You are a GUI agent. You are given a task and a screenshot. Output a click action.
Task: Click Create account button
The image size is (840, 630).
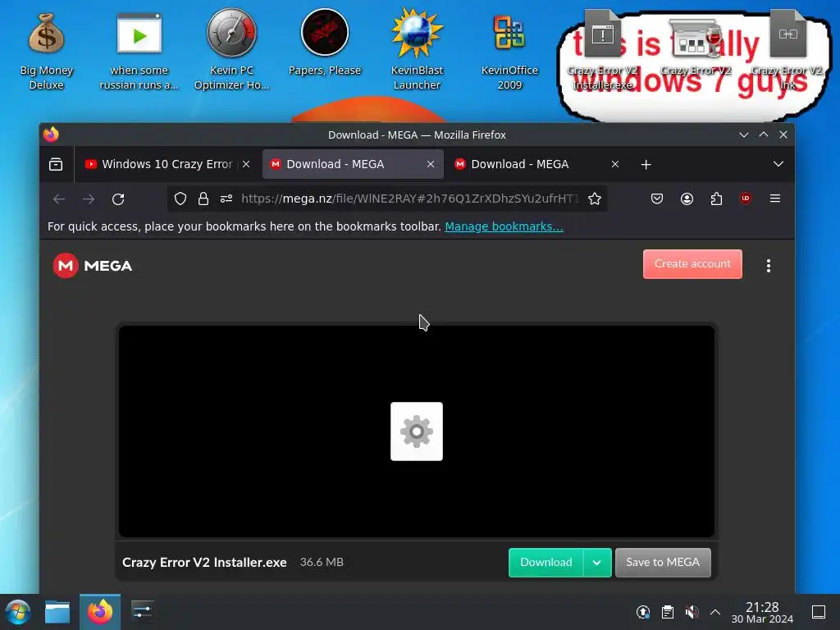coord(692,264)
